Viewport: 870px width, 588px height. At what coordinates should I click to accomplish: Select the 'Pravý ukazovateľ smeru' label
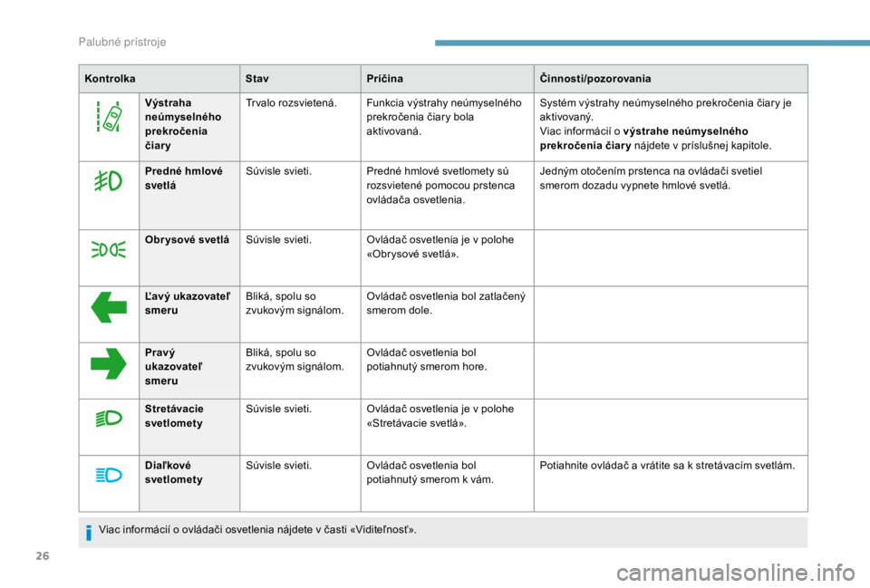[x=174, y=367]
